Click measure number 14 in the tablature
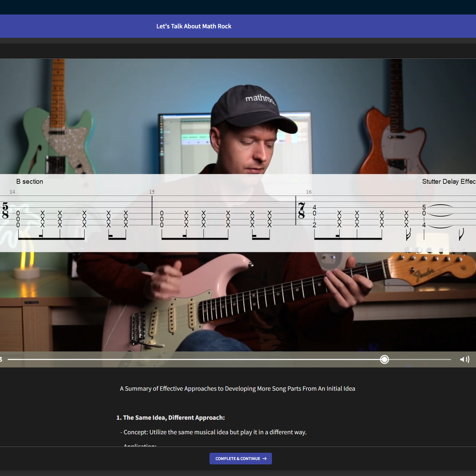 [12, 192]
